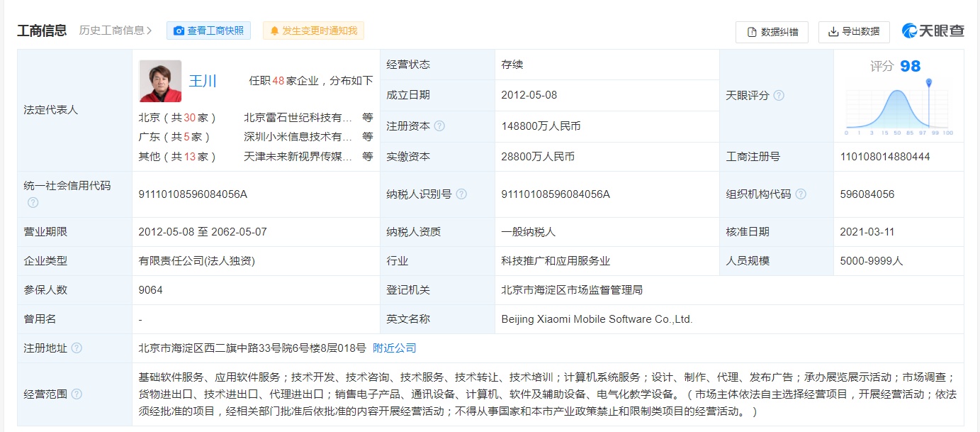Click help icon next to 天眼评分

point(779,96)
